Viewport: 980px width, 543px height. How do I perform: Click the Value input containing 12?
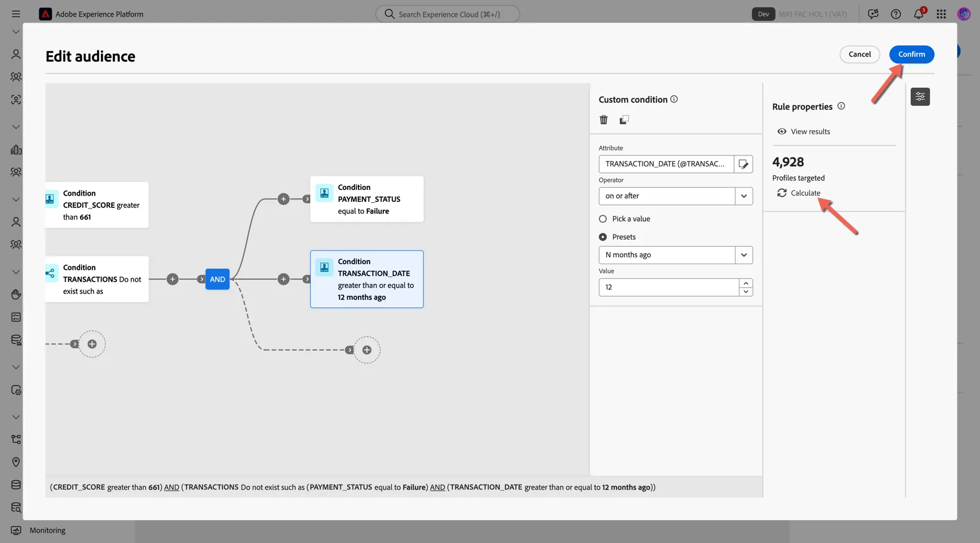pos(669,287)
